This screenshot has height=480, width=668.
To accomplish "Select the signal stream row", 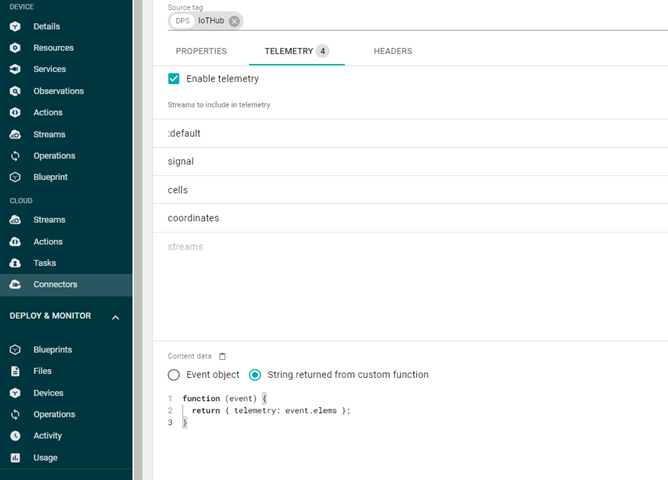I will tap(410, 161).
